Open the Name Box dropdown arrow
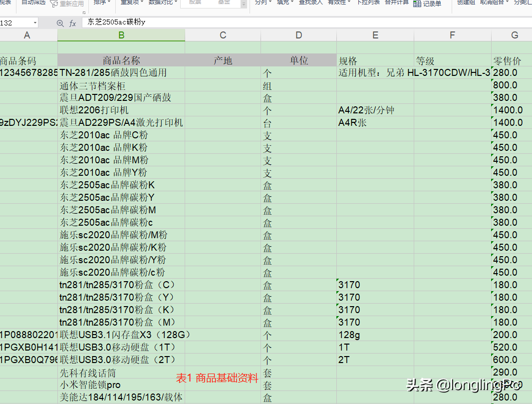 [x=35, y=23]
